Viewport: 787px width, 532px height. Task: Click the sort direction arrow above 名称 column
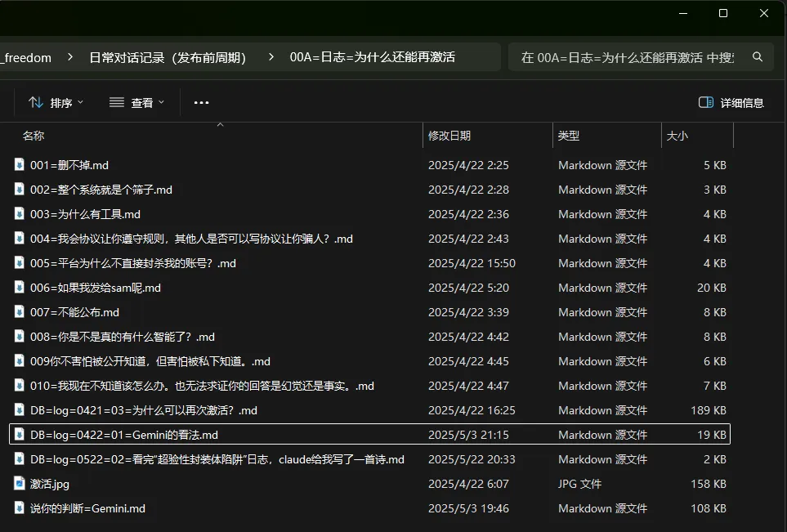[220, 124]
